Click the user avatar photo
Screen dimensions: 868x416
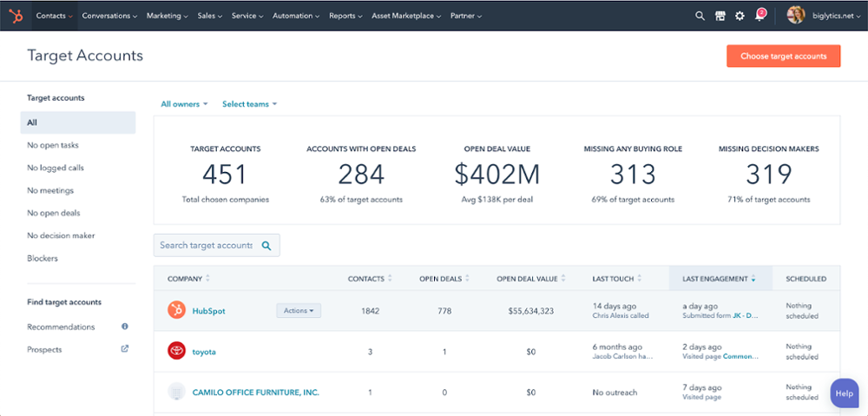click(x=795, y=16)
